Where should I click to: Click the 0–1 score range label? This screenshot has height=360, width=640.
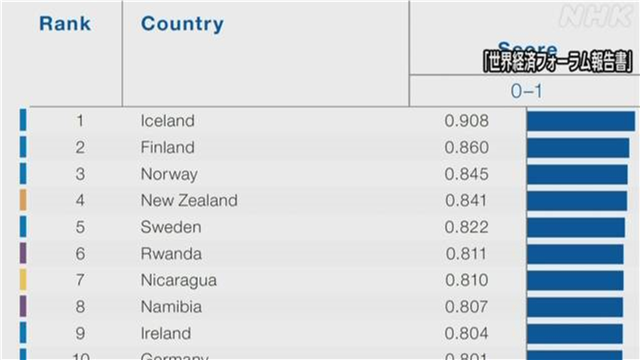click(527, 91)
